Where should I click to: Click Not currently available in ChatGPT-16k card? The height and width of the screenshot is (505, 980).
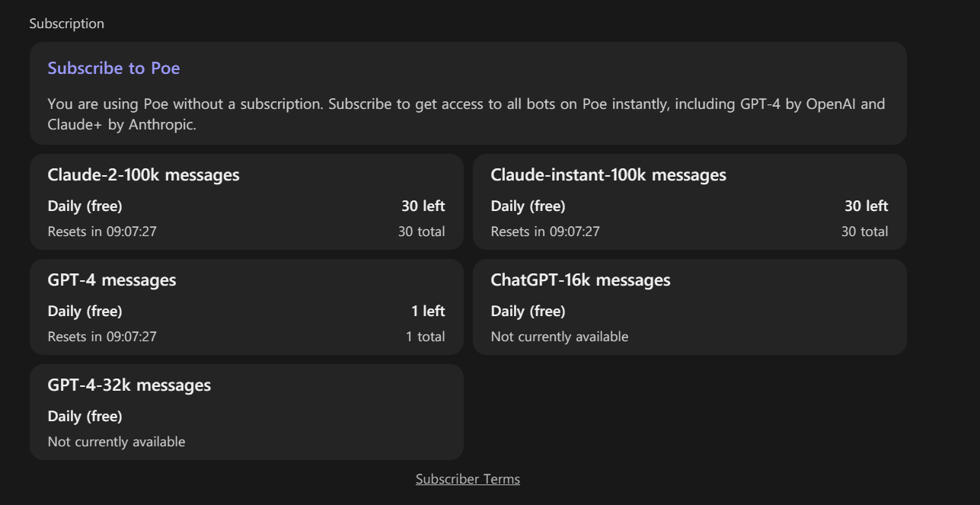pyautogui.click(x=560, y=337)
